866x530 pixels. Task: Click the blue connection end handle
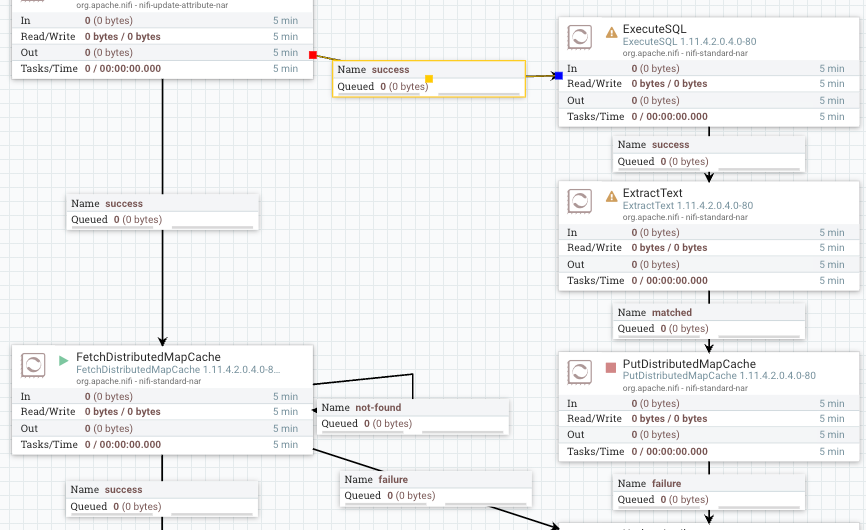[x=558, y=76]
